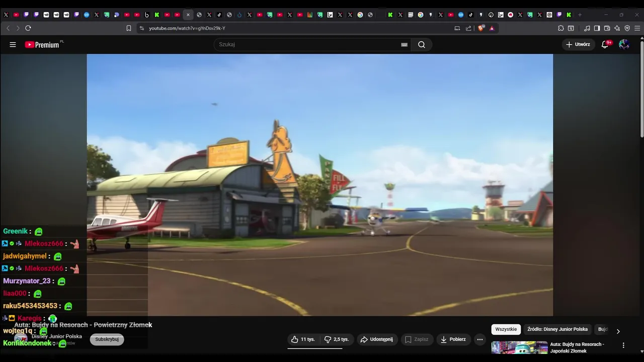
Task: Select the Wszystkie filter chip
Action: 506,329
